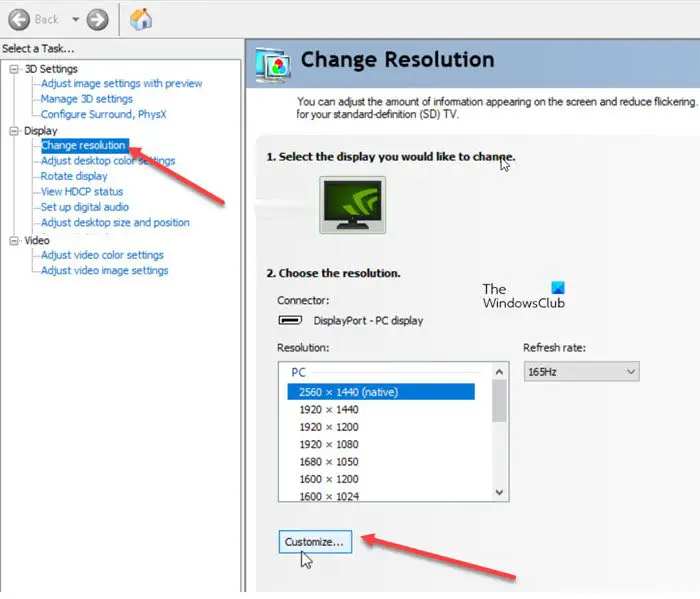Open Manage 3D settings
This screenshot has height=599, width=700.
coord(87,99)
